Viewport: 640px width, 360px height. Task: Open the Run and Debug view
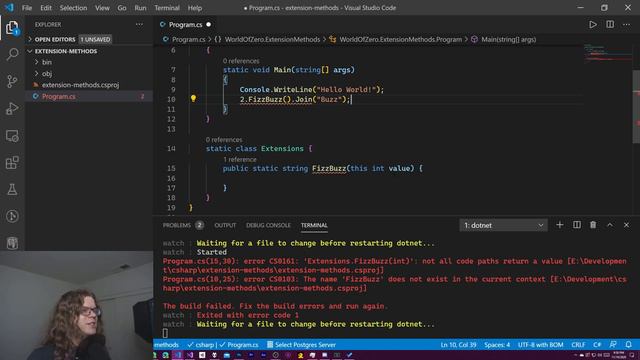tap(12, 109)
